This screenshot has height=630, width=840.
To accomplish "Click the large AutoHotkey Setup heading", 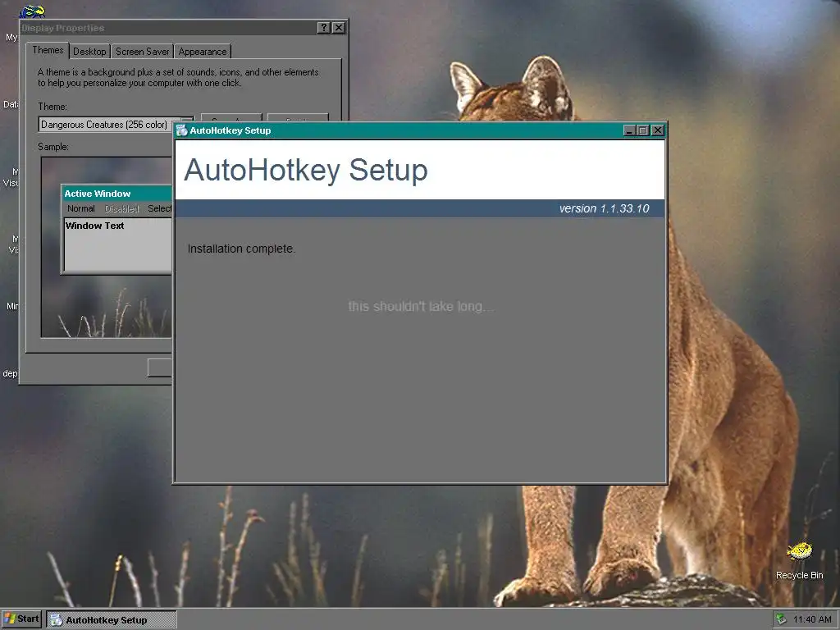I will click(306, 170).
